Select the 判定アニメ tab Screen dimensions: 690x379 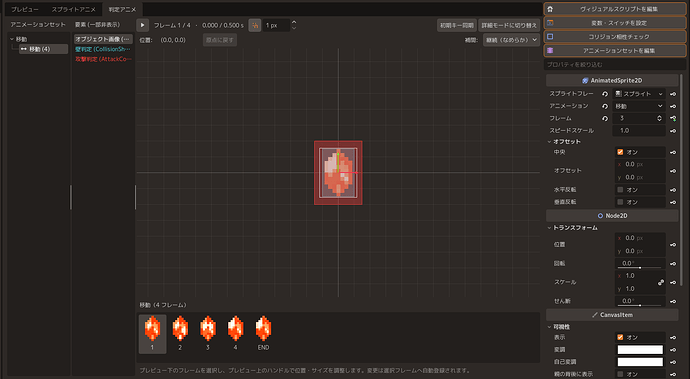pos(122,9)
